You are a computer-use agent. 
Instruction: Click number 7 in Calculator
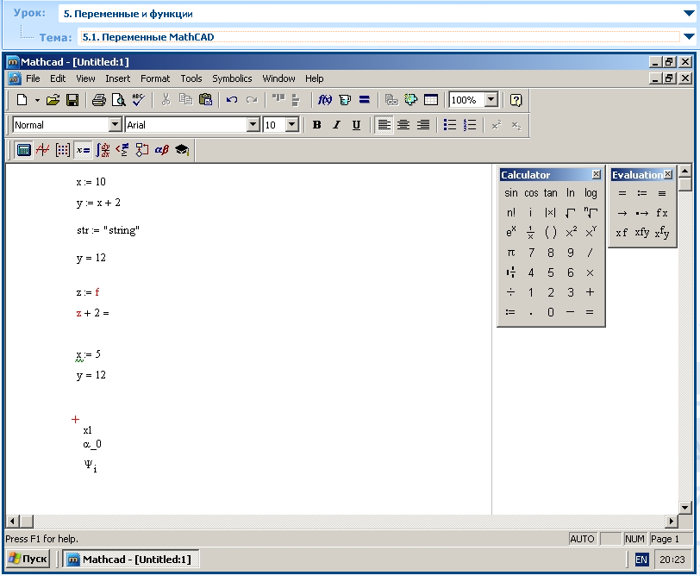(x=531, y=253)
